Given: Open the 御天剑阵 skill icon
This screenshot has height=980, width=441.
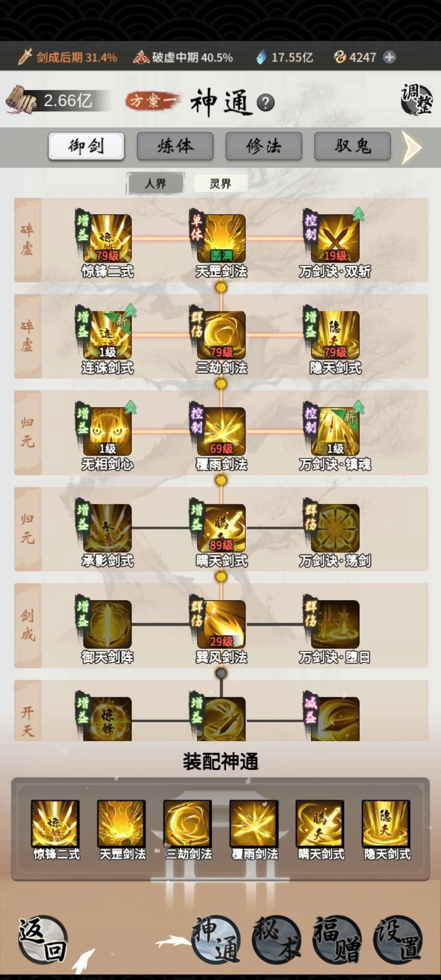Looking at the screenshot, I should click(x=107, y=624).
